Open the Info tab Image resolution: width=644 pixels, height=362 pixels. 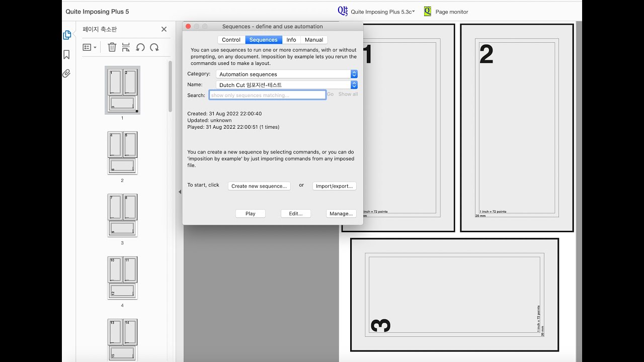pyautogui.click(x=291, y=40)
